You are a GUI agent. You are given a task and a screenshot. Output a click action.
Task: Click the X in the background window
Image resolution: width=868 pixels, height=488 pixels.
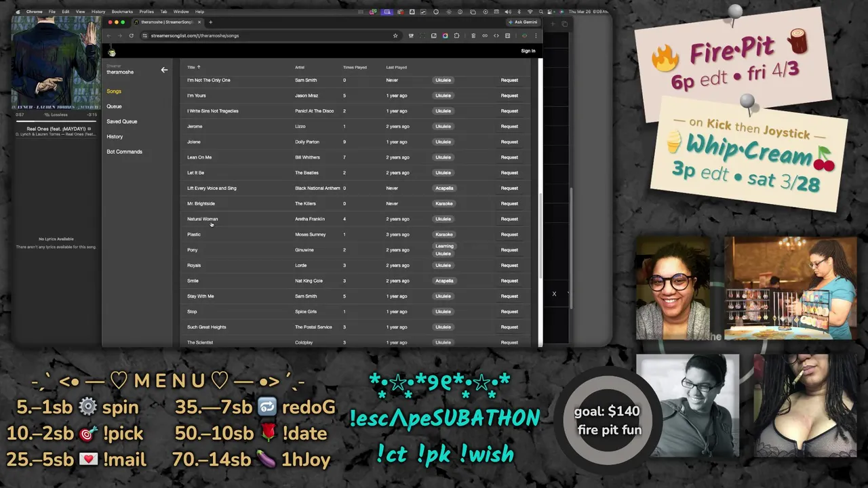[x=554, y=293]
